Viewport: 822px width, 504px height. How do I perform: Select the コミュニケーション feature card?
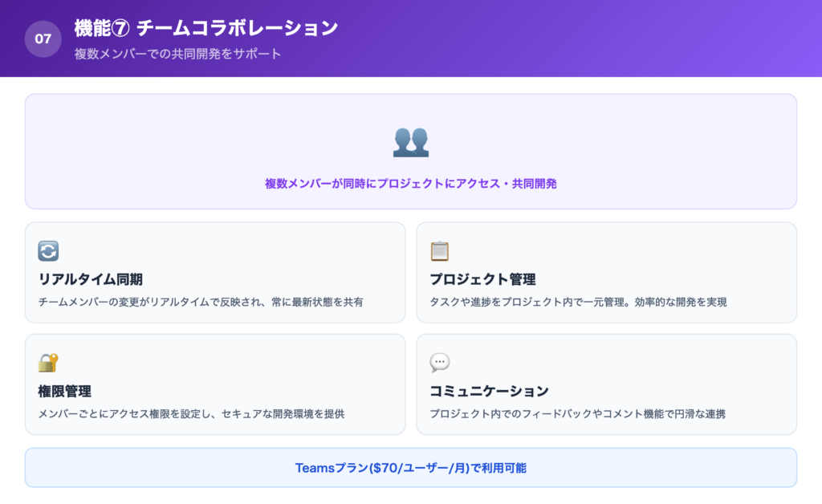[x=606, y=384]
